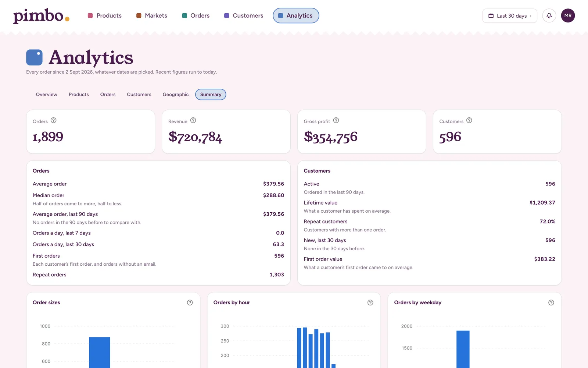Screen dimensions: 588x368
Task: Switch to the Customers analytics tab
Action: point(139,95)
